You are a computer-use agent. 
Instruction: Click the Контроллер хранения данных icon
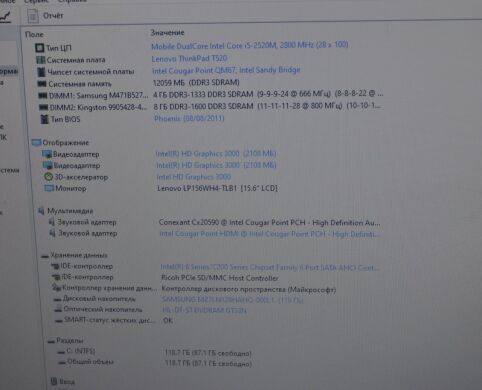pyautogui.click(x=56, y=287)
